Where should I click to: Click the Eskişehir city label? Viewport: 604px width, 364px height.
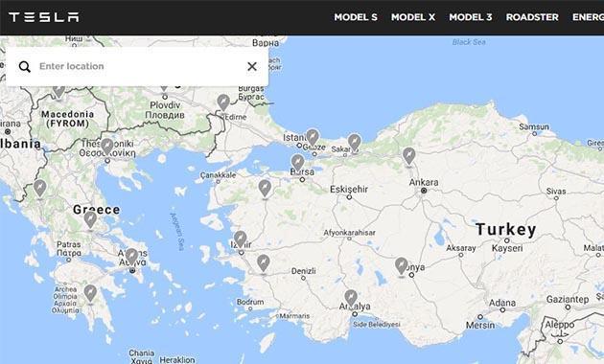349,190
